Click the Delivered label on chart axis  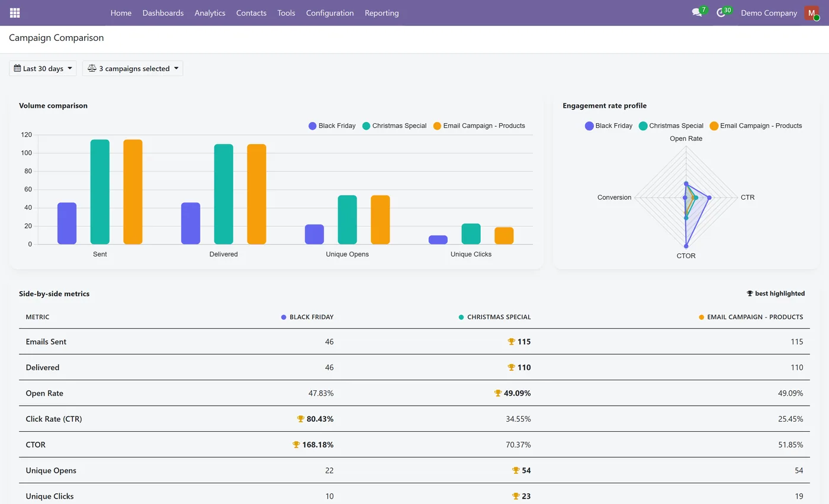coord(224,254)
